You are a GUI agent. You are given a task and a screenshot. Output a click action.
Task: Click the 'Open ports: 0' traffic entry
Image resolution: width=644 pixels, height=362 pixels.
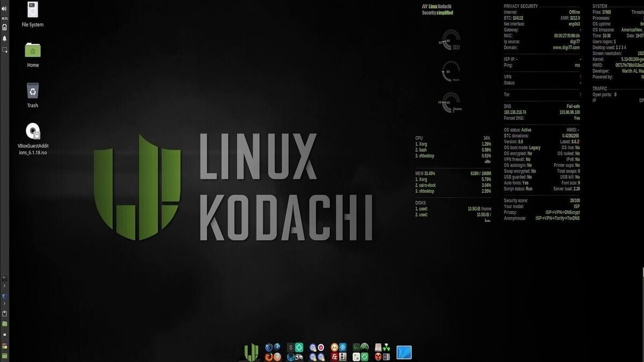click(x=604, y=94)
